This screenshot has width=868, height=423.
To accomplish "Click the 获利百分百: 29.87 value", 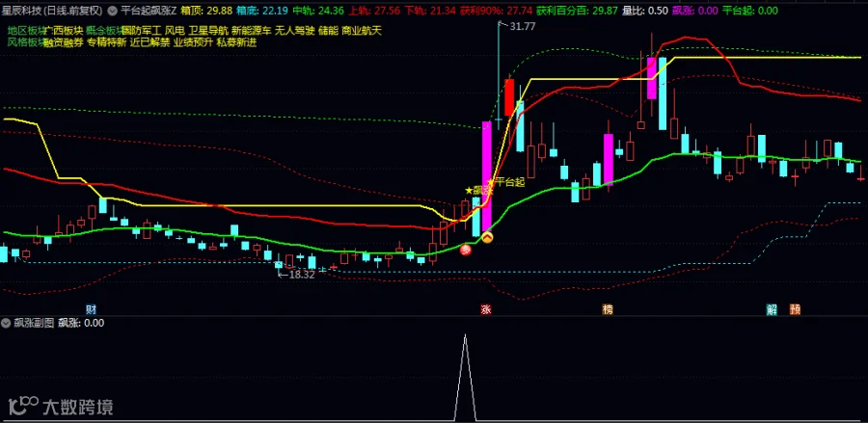I will pos(575,11).
